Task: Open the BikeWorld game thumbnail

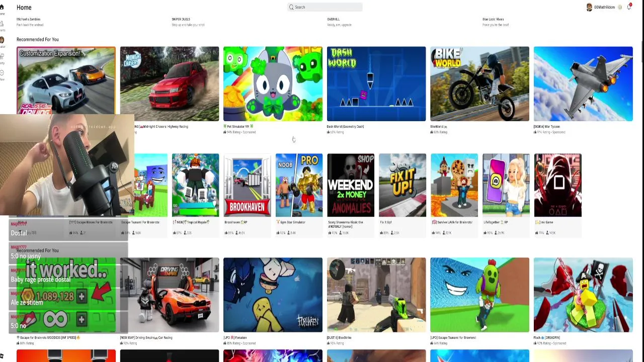Action: (x=479, y=84)
